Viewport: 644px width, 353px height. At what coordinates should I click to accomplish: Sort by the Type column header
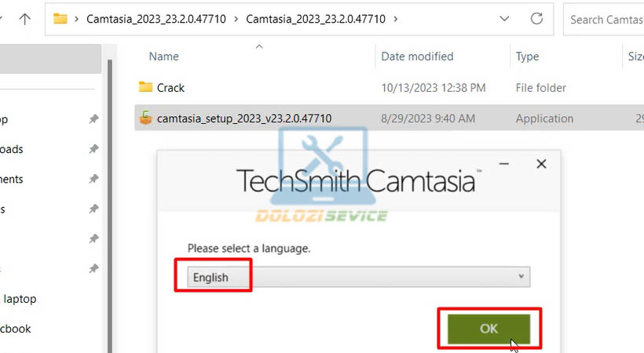point(527,56)
